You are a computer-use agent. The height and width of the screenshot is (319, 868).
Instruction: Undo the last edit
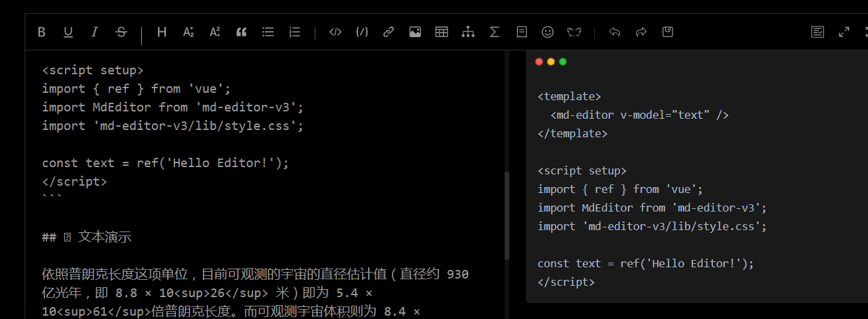pos(615,32)
